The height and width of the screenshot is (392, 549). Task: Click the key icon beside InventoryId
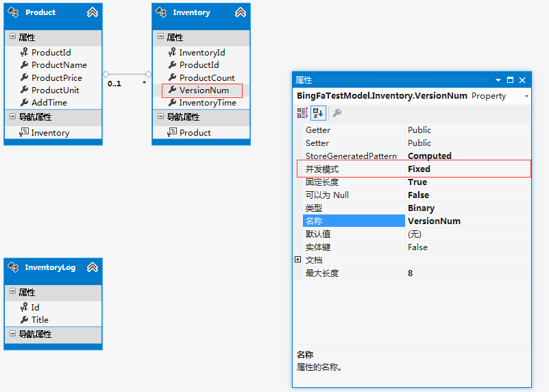172,52
